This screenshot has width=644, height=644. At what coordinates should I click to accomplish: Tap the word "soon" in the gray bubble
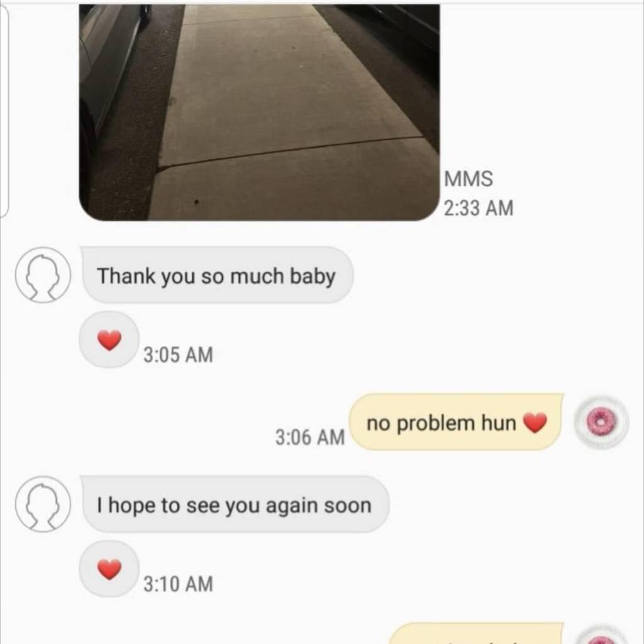point(347,505)
